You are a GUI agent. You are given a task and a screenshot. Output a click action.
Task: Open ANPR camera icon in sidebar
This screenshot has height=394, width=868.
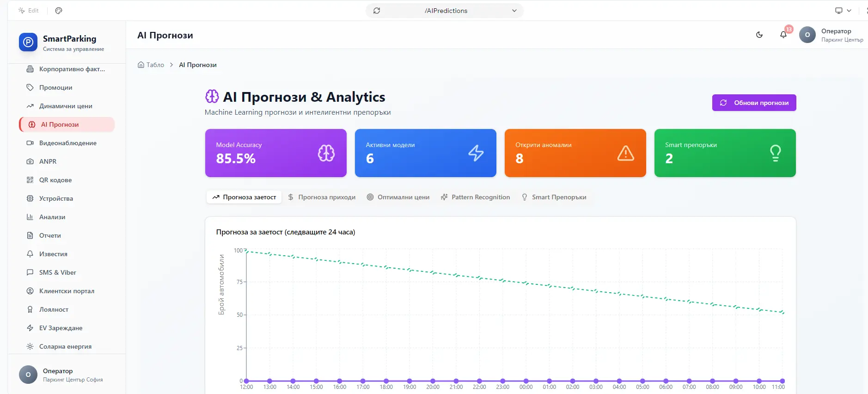click(30, 161)
